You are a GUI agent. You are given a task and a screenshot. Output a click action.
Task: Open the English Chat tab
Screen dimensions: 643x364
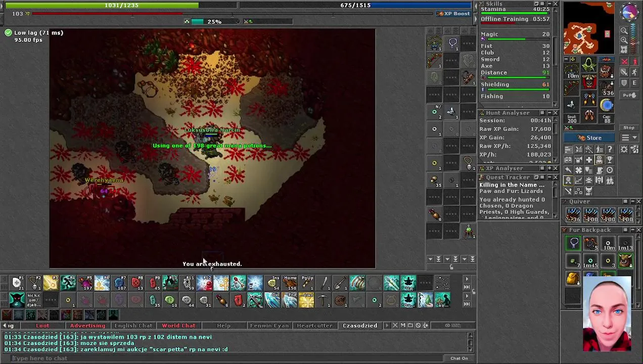pos(133,326)
